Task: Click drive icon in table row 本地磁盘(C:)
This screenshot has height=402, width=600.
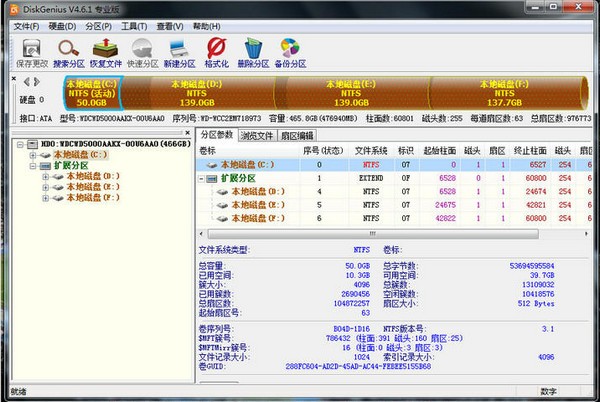Action: pos(212,165)
